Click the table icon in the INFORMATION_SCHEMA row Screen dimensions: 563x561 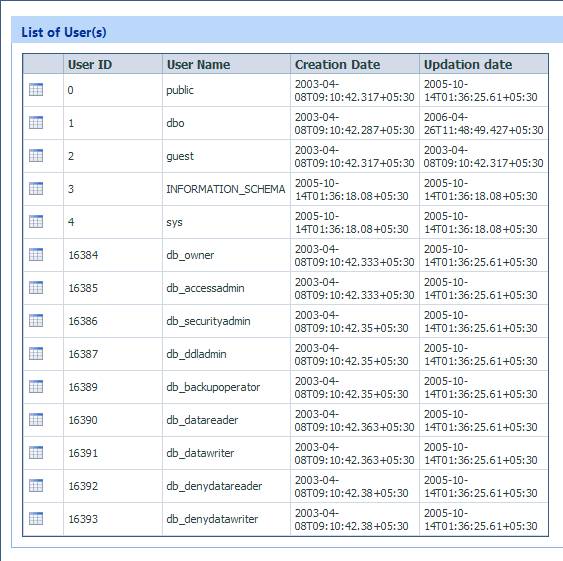36,189
